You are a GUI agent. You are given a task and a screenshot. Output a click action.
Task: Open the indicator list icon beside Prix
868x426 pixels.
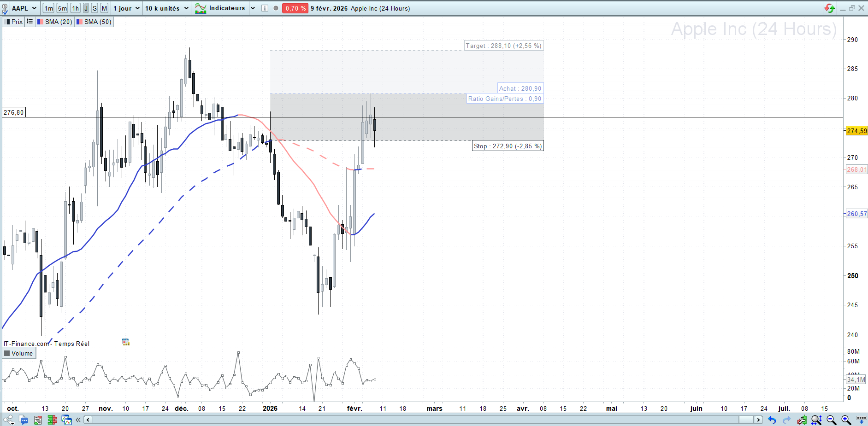coord(30,22)
